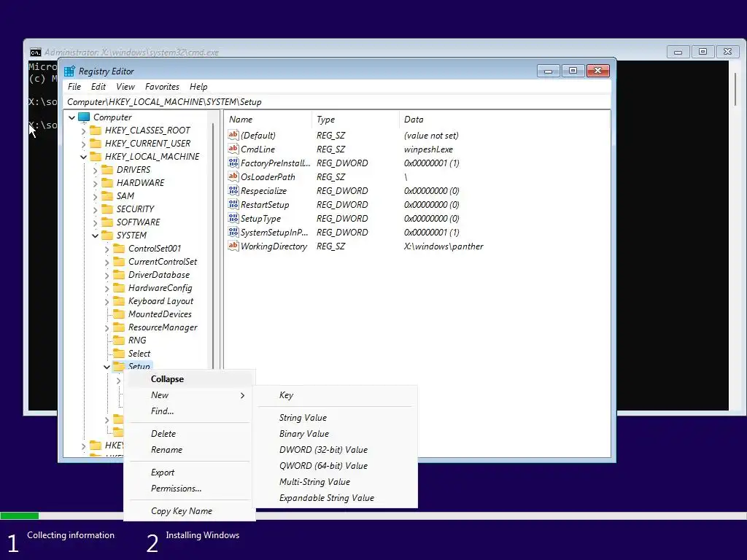The image size is (747, 560).
Task: Create a new Key from submenu
Action: point(336,395)
